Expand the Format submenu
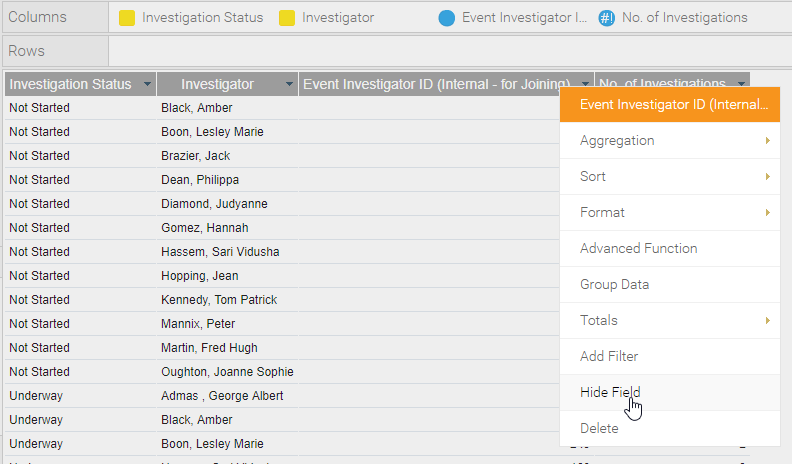 (x=670, y=213)
